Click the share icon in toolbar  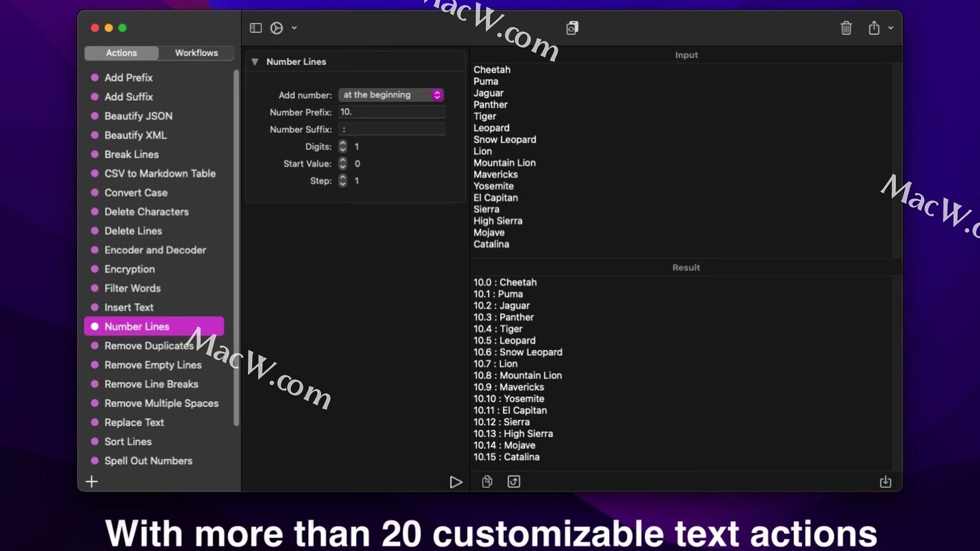point(874,27)
